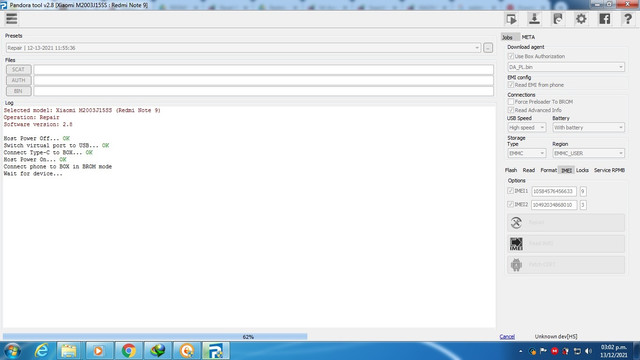Click the taskbar clock showing 03:02 p.m.
This screenshot has width=640, height=360.
pyautogui.click(x=613, y=351)
